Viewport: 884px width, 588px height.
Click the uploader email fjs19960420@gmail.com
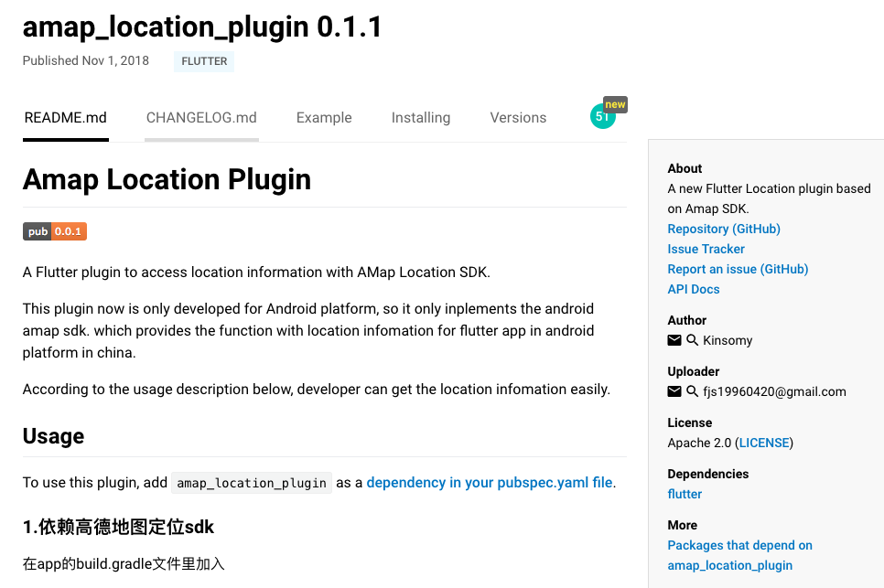pyautogui.click(x=774, y=391)
